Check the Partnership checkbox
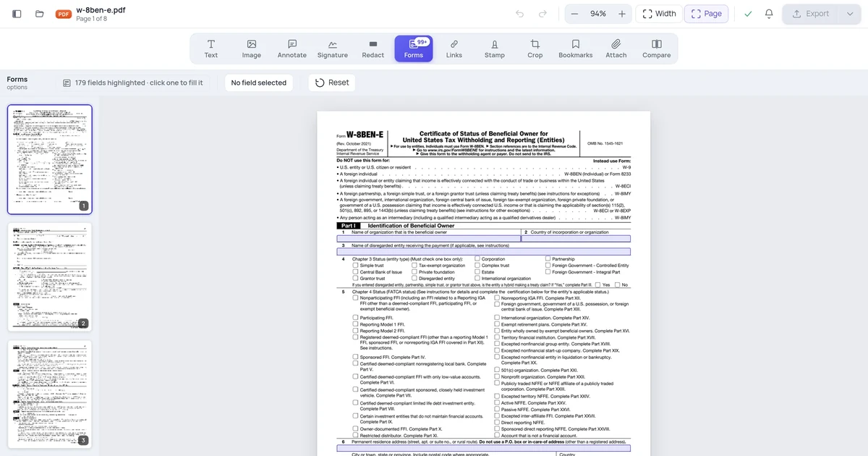This screenshot has width=868, height=456. pyautogui.click(x=548, y=258)
